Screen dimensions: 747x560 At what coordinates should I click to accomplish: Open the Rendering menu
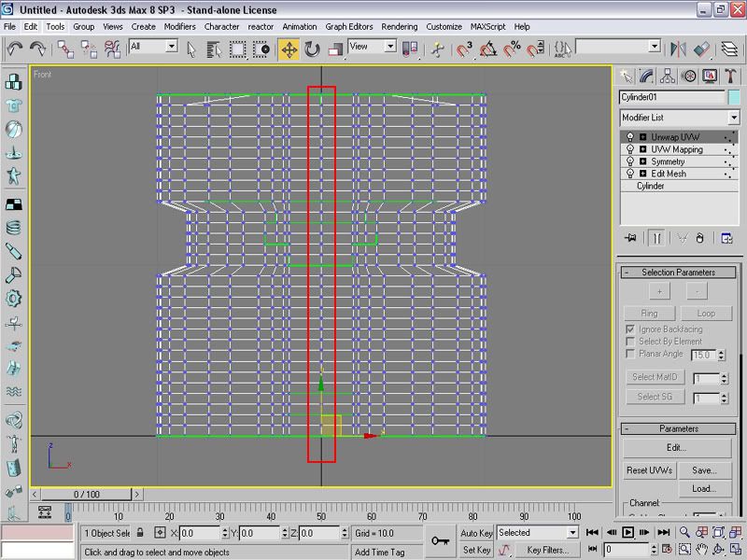(399, 27)
